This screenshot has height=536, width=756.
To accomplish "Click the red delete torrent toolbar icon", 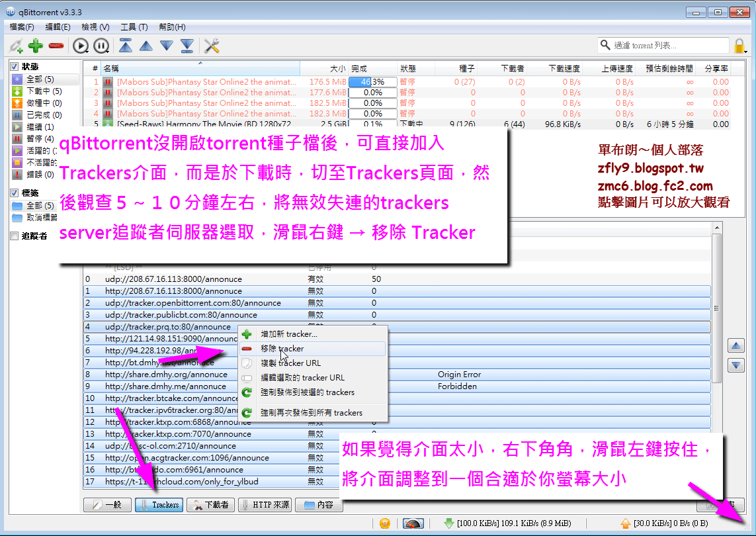I will click(56, 46).
